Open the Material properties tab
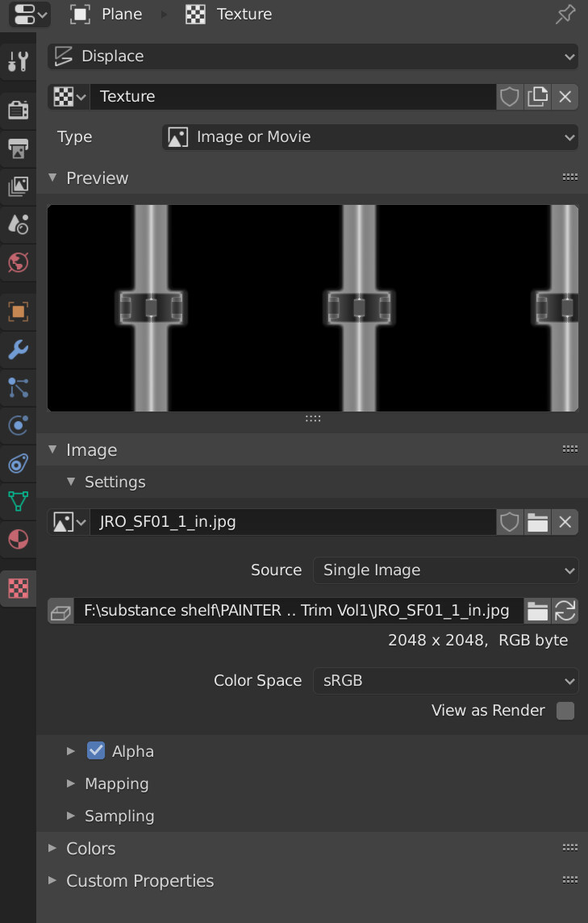This screenshot has height=923, width=588. pyautogui.click(x=18, y=539)
